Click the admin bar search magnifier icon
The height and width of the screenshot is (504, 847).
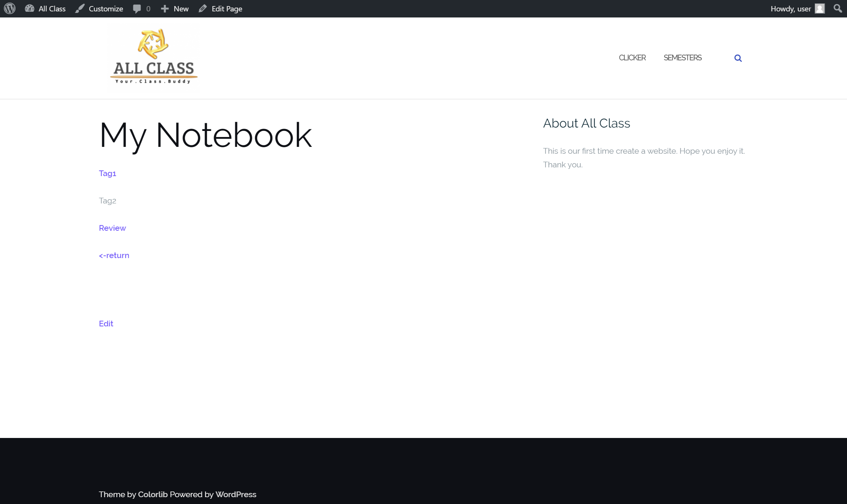838,8
